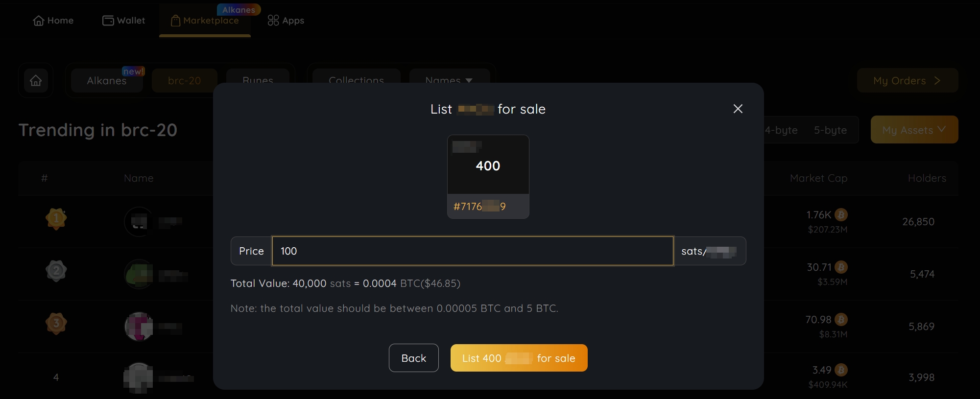Screen dimensions: 980x399
Task: Click the Bitcoin icon next to 1.76K
Action: click(x=841, y=215)
